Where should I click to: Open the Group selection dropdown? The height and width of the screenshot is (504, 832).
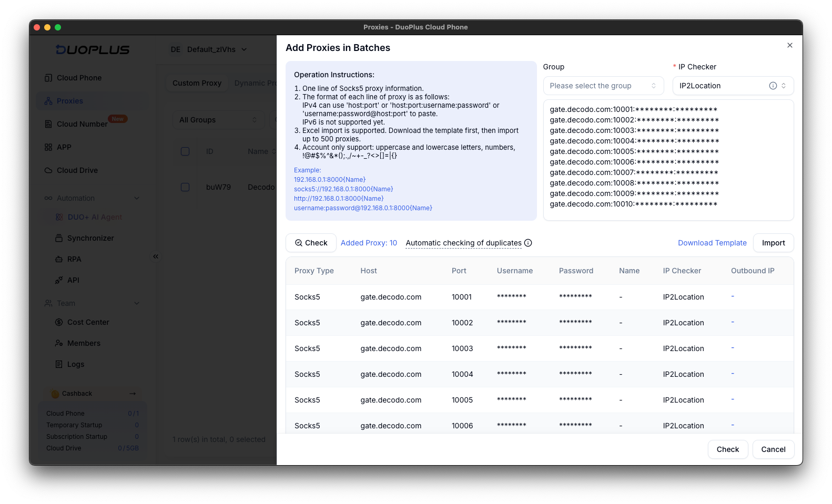point(603,86)
